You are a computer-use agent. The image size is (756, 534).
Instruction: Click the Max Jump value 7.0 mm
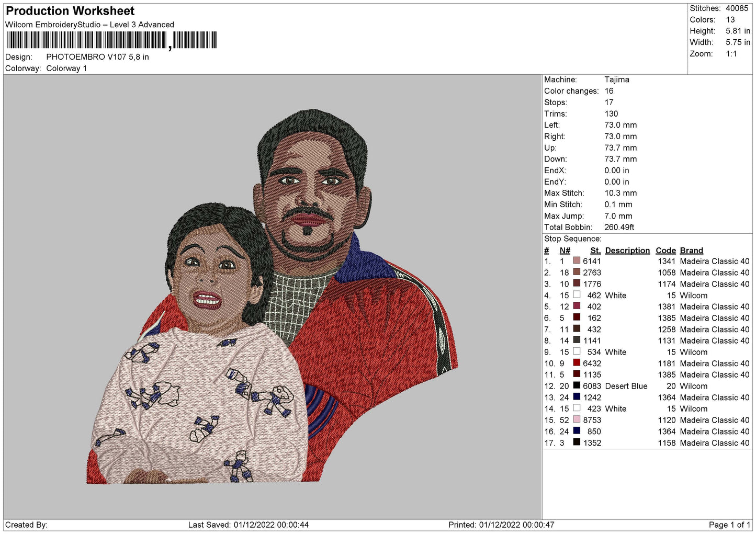point(618,216)
